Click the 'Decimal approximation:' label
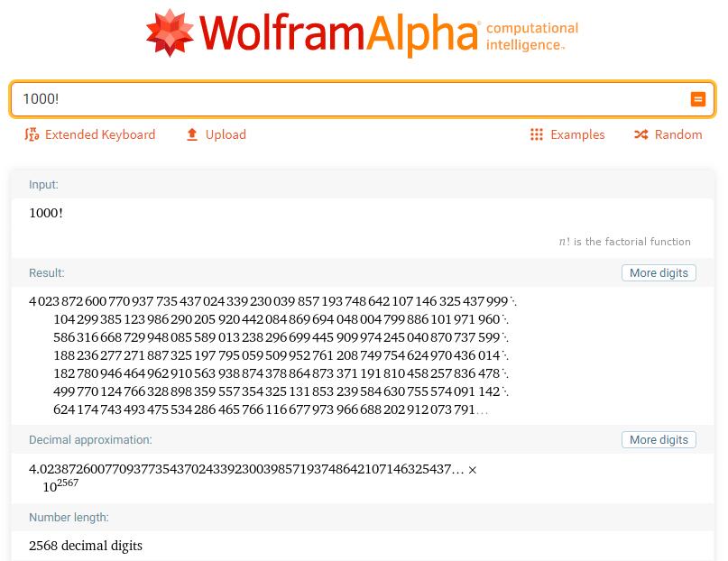The width and height of the screenshot is (728, 561). pos(90,440)
